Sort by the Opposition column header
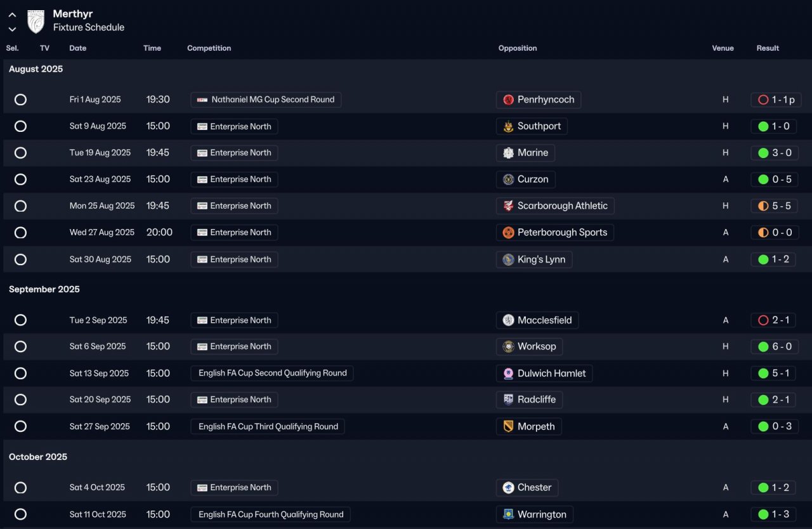Viewport: 812px width, 529px height. click(x=518, y=48)
